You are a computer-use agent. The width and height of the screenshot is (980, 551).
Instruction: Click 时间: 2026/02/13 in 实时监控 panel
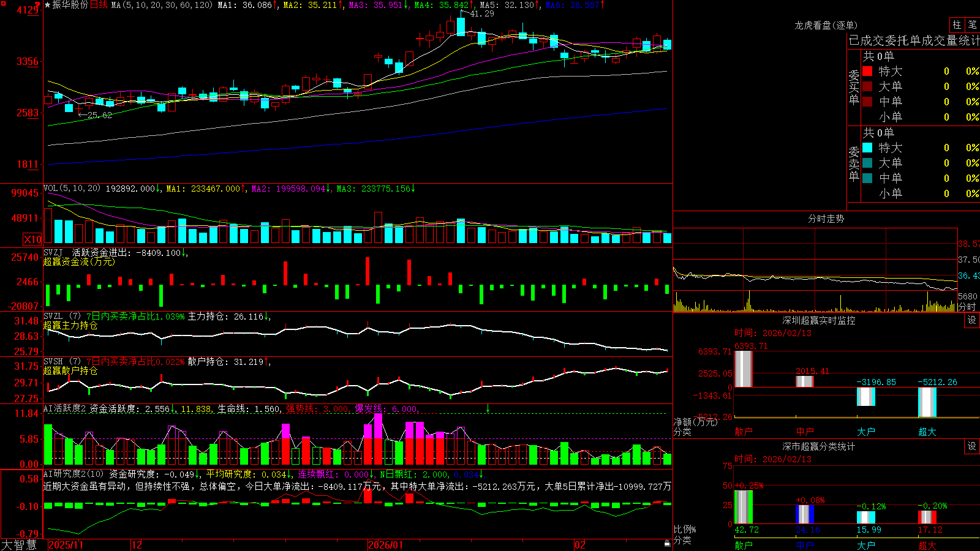pos(773,333)
